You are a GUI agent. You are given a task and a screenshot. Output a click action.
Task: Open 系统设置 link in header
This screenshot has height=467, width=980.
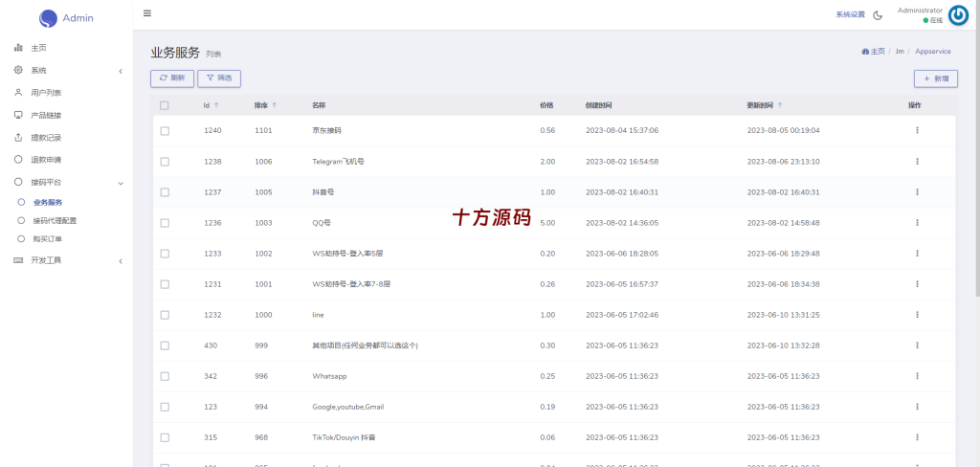(x=851, y=15)
